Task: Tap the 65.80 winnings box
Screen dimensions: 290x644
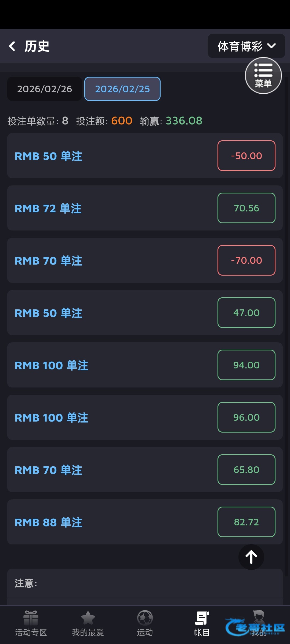Action: (x=246, y=470)
